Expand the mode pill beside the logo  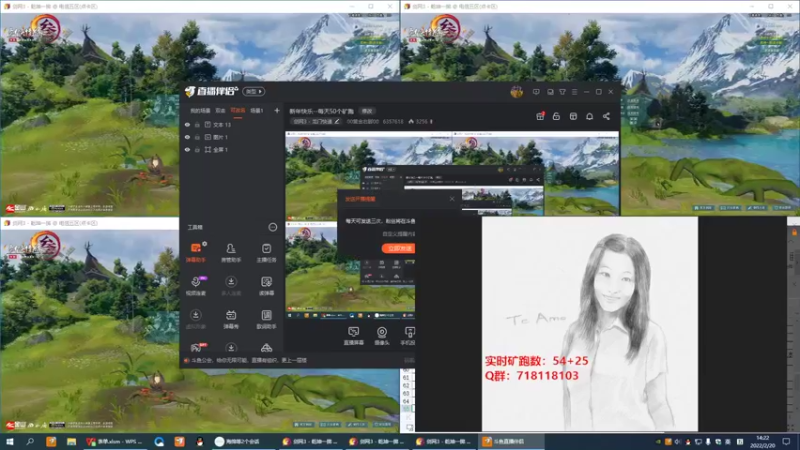(x=254, y=91)
